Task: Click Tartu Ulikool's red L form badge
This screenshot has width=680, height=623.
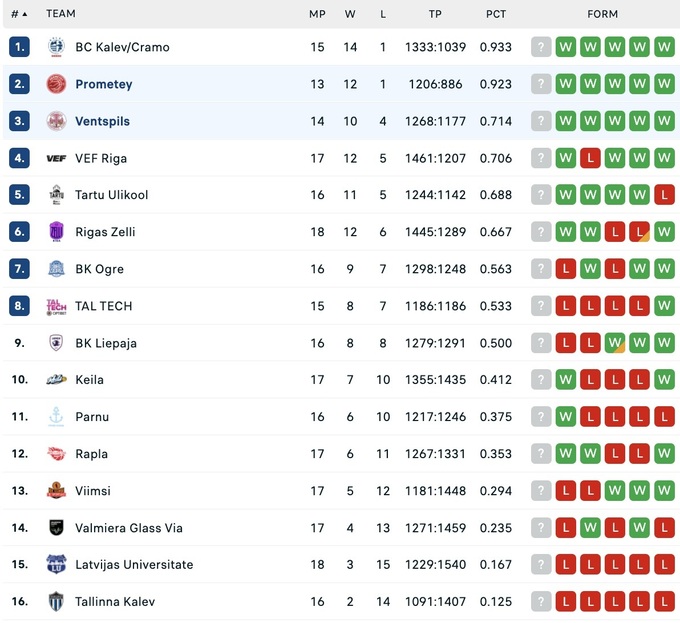Action: coord(664,195)
